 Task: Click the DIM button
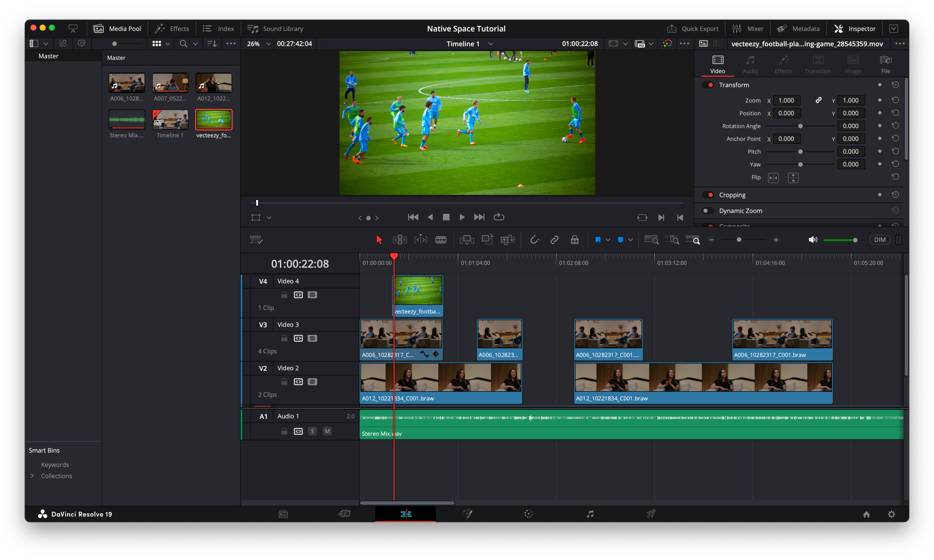[880, 240]
